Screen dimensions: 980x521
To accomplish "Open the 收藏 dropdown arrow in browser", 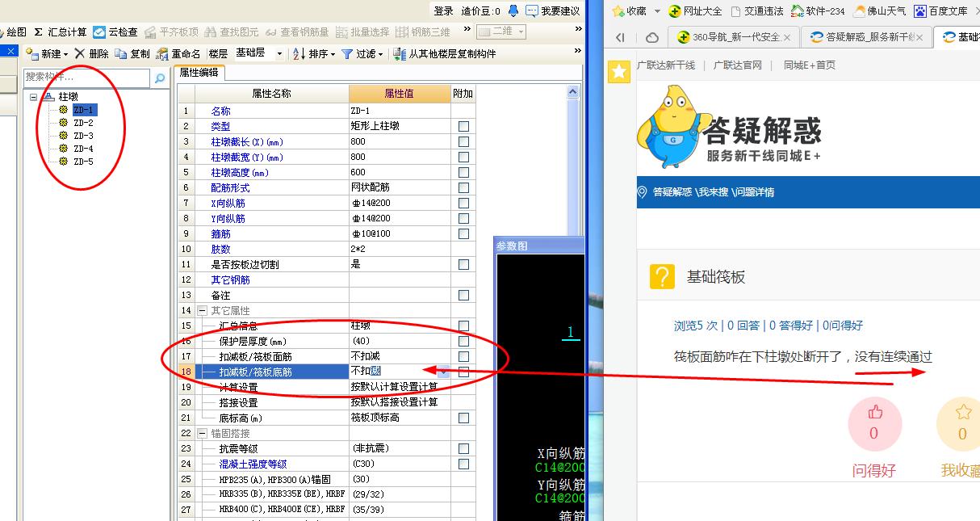I will pos(657,11).
